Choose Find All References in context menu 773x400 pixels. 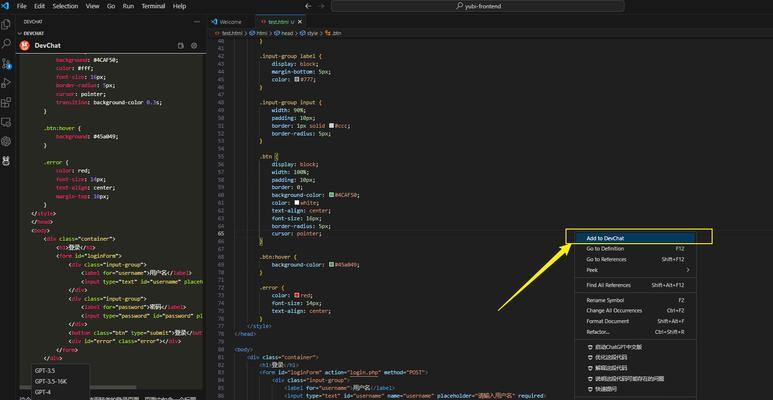pos(635,285)
